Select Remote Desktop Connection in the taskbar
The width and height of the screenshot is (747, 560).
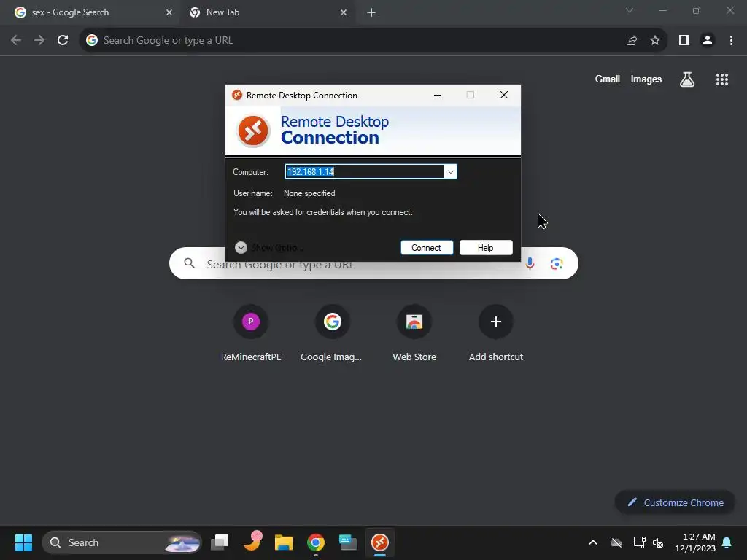pos(379,542)
